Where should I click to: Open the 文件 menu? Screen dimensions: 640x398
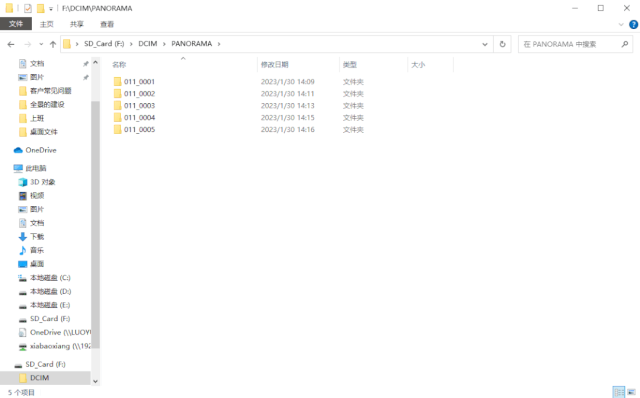(16, 24)
